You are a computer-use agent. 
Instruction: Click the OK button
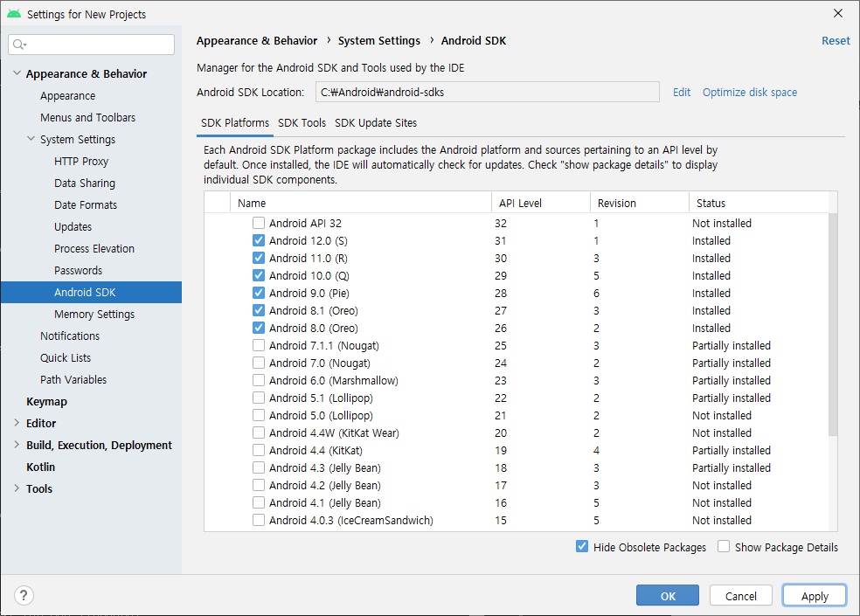pyautogui.click(x=668, y=596)
